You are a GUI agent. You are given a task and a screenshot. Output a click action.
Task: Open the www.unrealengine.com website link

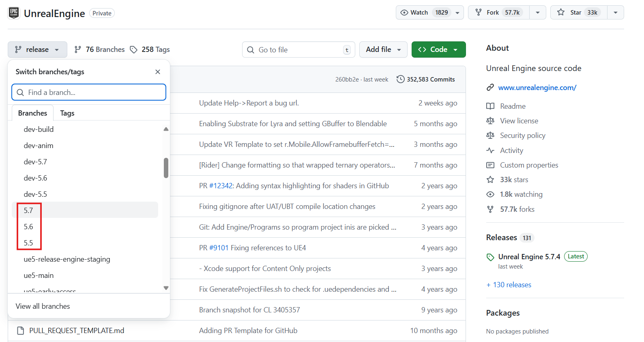point(537,88)
